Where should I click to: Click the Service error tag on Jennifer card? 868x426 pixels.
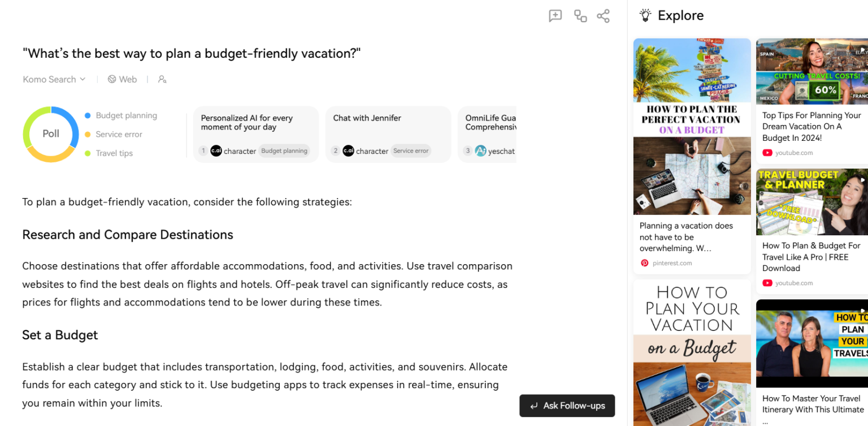411,151
